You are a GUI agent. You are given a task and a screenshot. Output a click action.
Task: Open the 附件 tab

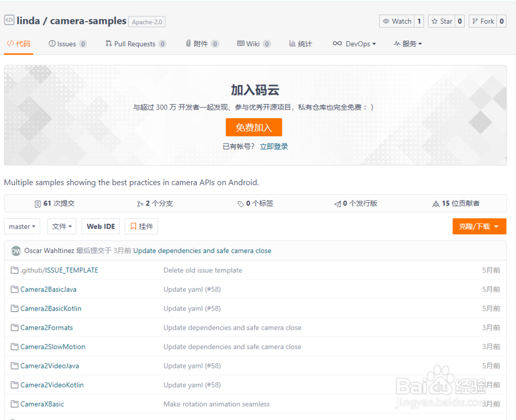tap(202, 44)
